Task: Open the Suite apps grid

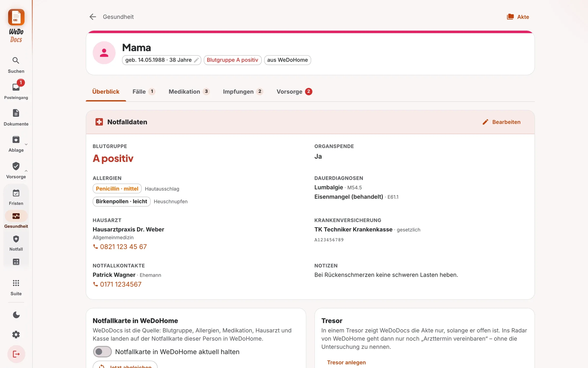Action: coord(16,283)
